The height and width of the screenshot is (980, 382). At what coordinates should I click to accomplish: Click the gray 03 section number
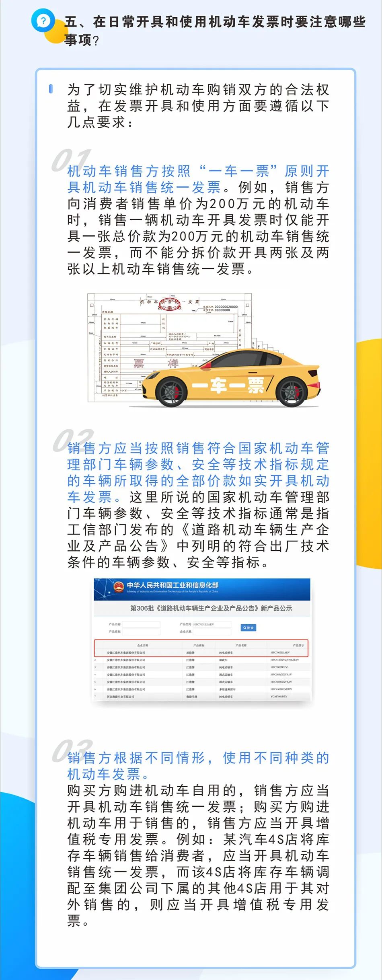pyautogui.click(x=72, y=751)
